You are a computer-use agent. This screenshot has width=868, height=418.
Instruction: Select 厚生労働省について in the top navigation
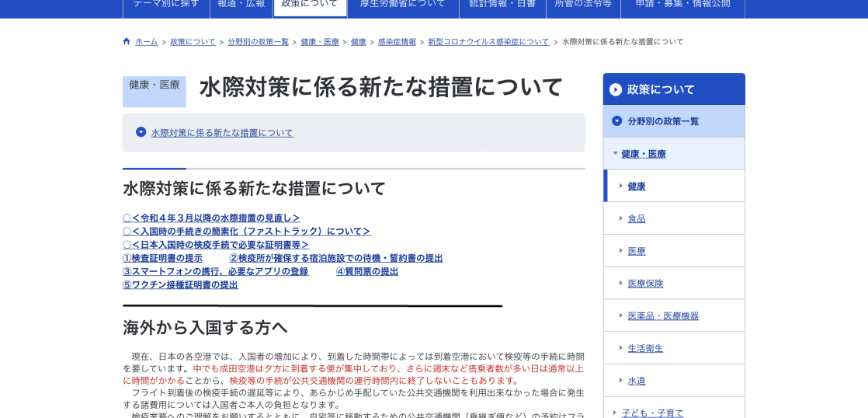click(402, 4)
